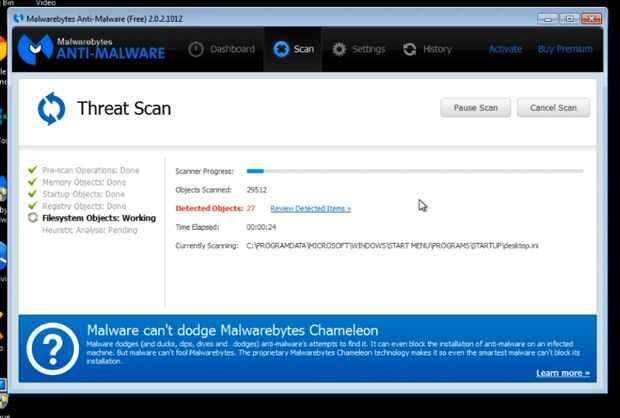Click the question mark icon in banner
The width and height of the screenshot is (620, 418).
click(53, 349)
